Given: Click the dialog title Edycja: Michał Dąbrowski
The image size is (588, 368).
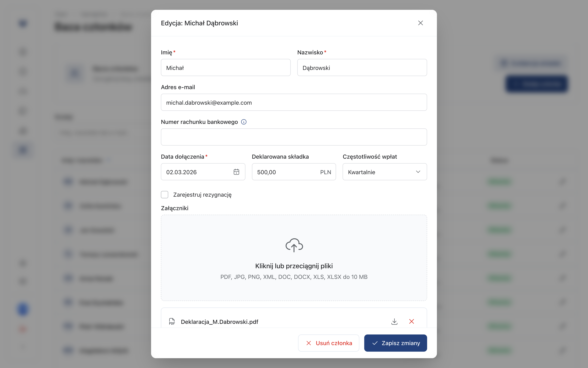Looking at the screenshot, I should 199,23.
